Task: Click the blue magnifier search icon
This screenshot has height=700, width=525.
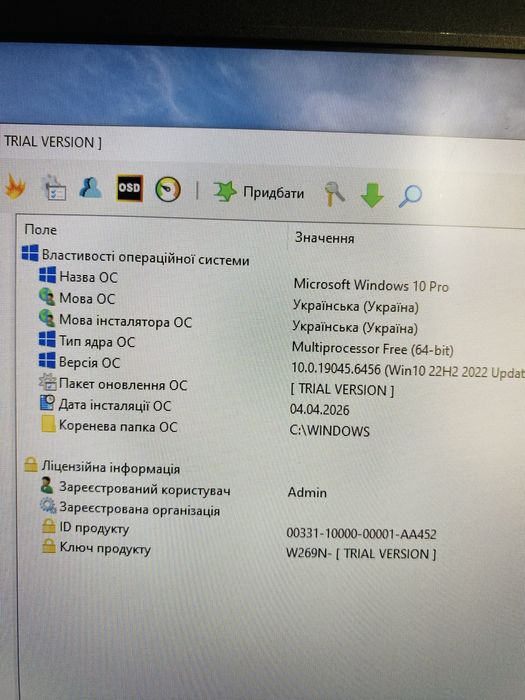Action: coord(410,196)
